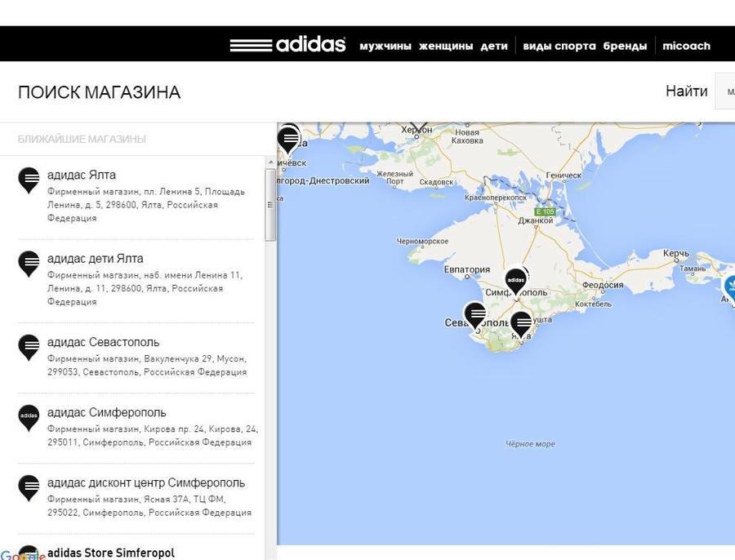Click the Коктебель label on the map
Screen dimensions: 735x560
coord(593,304)
